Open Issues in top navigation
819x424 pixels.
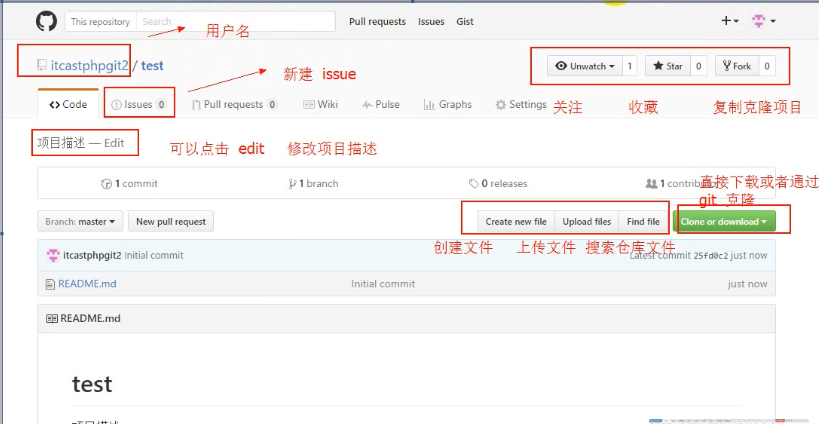(x=431, y=21)
